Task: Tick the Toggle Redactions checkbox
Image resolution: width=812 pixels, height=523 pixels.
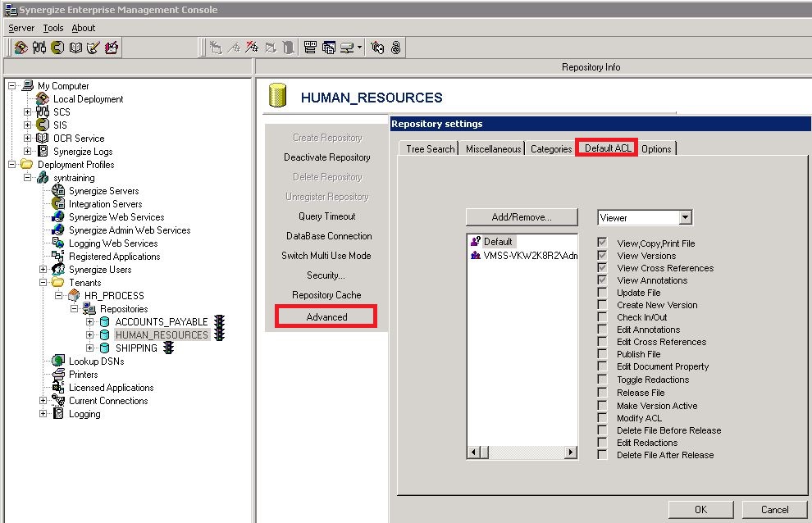Action: pyautogui.click(x=602, y=379)
